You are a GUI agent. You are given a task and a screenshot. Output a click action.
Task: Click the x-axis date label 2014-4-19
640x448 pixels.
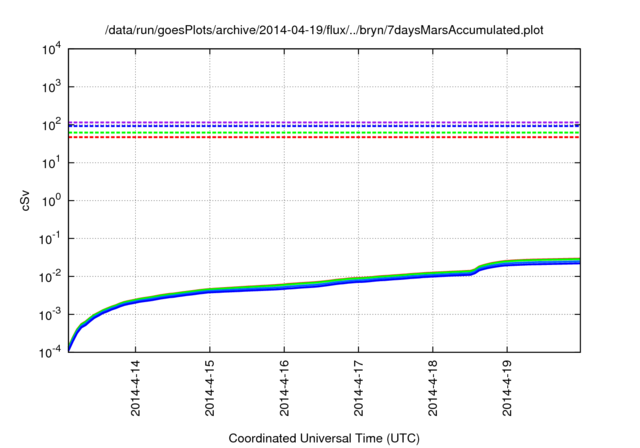507,388
